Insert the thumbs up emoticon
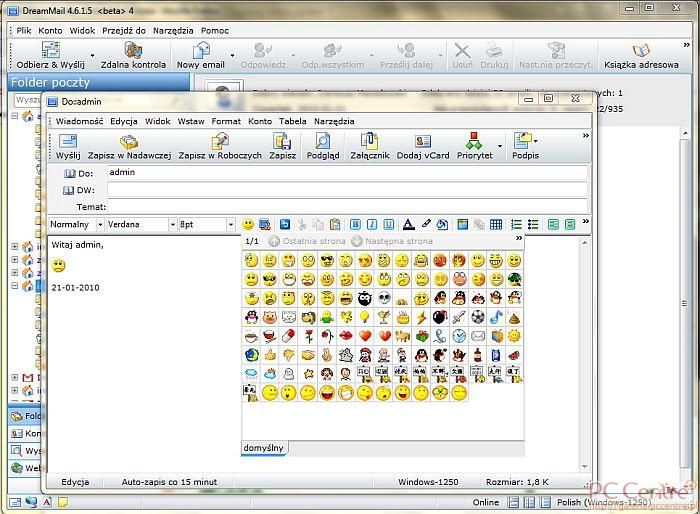 click(271, 355)
